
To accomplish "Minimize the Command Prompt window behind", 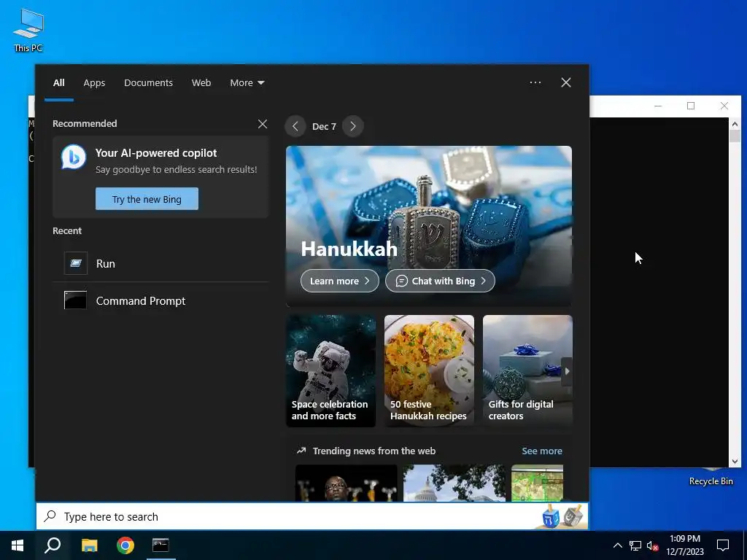I will point(658,106).
